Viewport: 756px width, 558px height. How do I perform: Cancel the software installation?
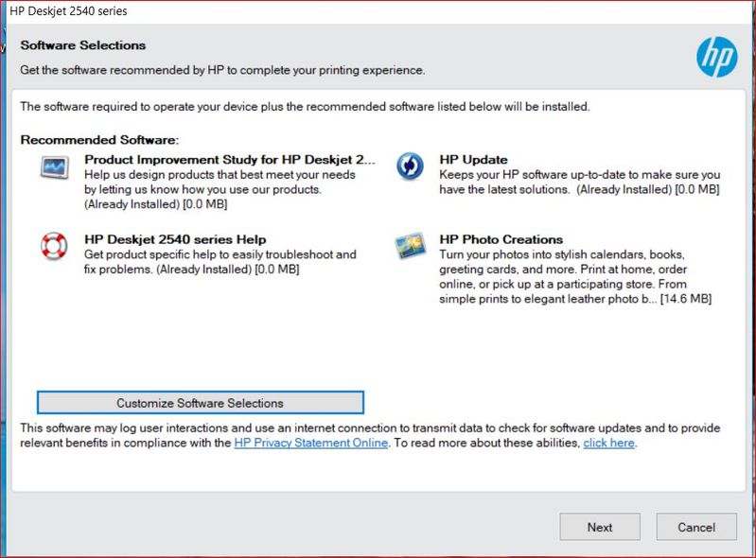(x=696, y=527)
